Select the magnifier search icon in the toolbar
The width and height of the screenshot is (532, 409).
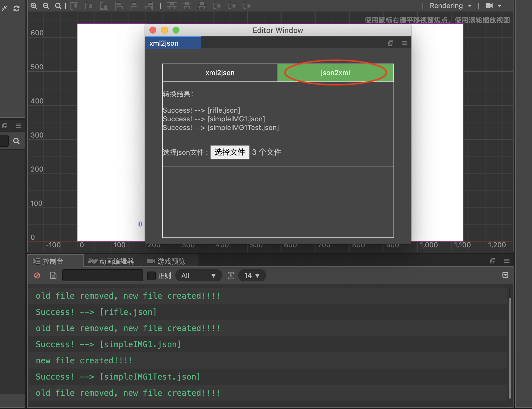click(58, 6)
